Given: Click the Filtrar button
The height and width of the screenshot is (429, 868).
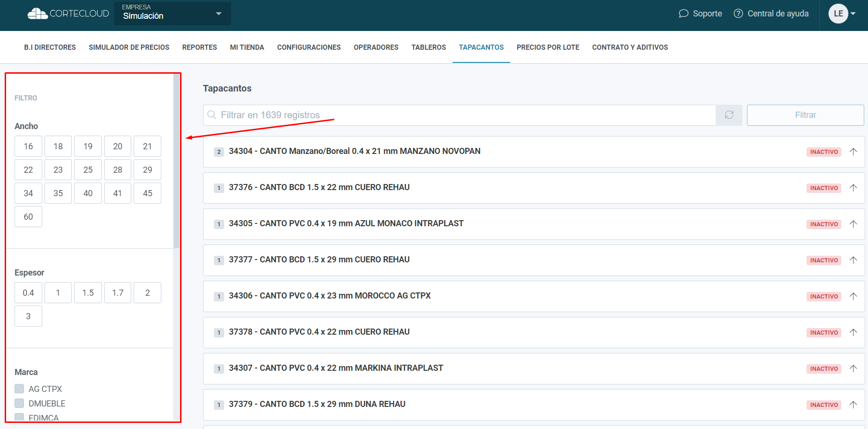Looking at the screenshot, I should click(x=805, y=115).
